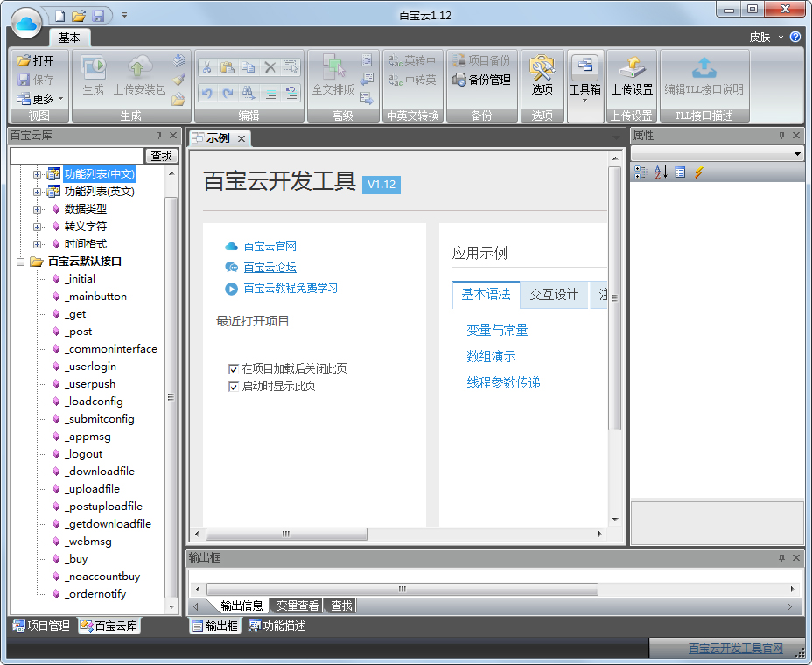
Task: Expand the 功能列表(中文) tree node
Action: [37, 174]
